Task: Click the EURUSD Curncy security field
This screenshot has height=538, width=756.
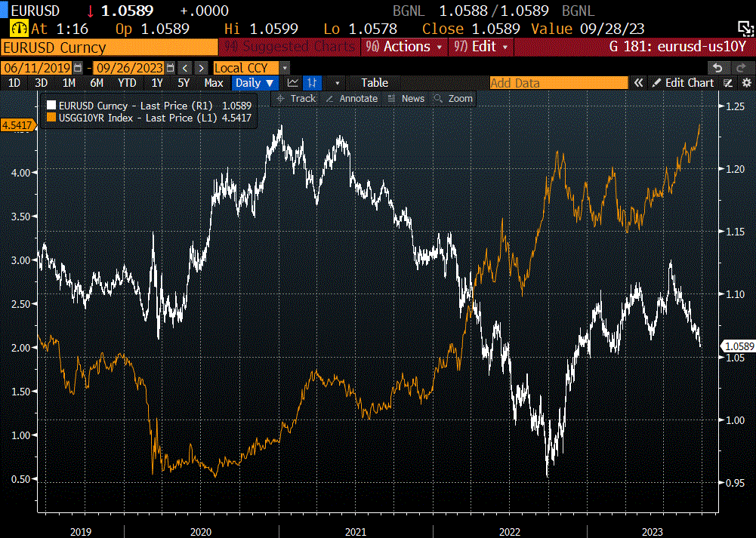Action: coord(110,48)
